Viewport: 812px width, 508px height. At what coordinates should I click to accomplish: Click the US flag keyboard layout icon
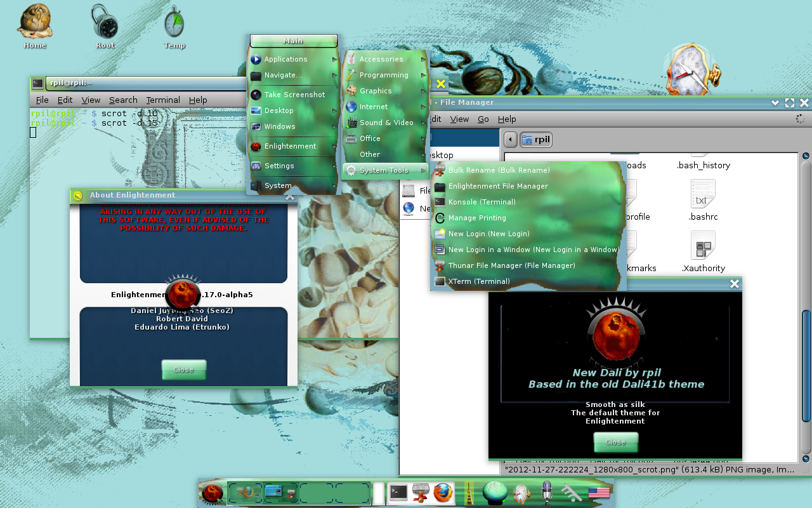click(599, 493)
